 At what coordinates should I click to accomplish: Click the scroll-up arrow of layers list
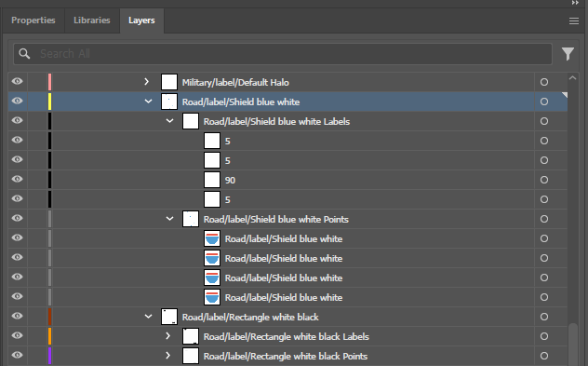tap(572, 78)
